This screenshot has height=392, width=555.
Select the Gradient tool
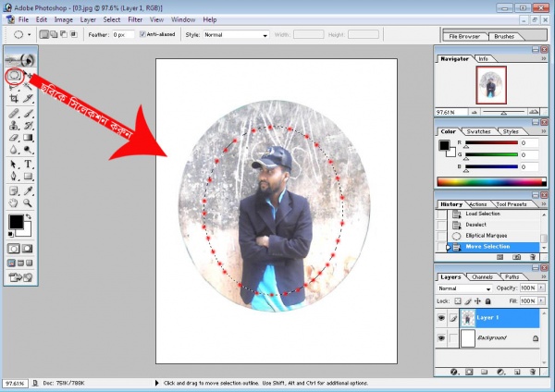point(28,138)
